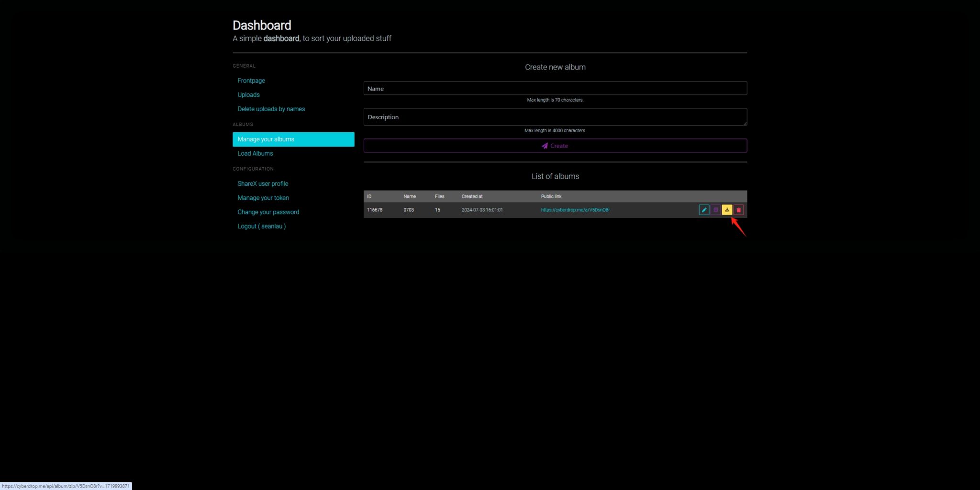
Task: Click the Create album button
Action: (555, 146)
